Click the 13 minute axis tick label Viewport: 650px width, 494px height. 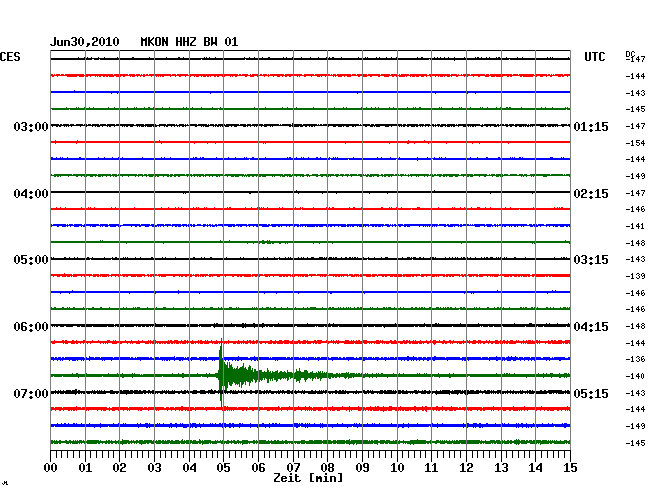pos(501,467)
